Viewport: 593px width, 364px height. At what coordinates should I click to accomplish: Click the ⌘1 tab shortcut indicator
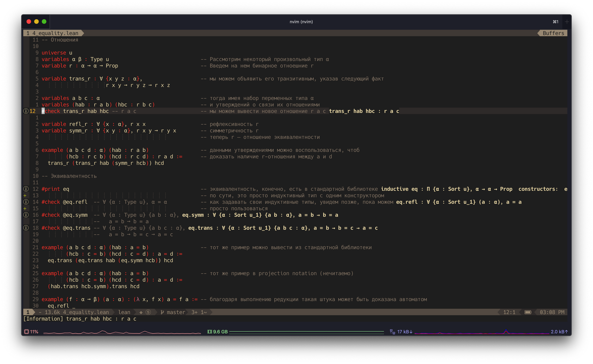click(x=556, y=22)
